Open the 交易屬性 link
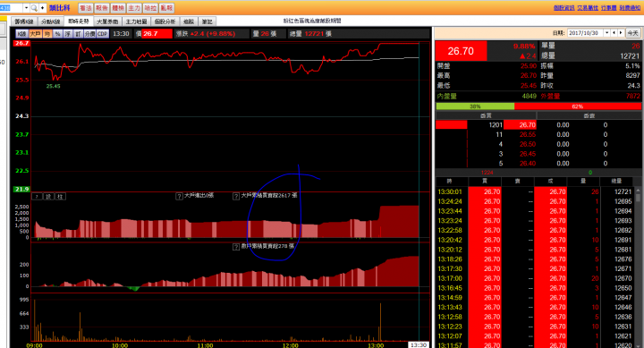This screenshot has width=644, height=348. pos(588,8)
